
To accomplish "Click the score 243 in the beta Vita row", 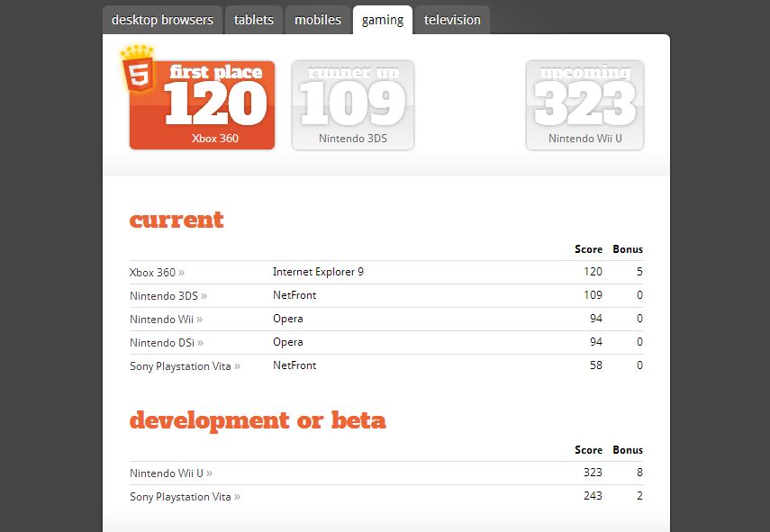I will (593, 496).
